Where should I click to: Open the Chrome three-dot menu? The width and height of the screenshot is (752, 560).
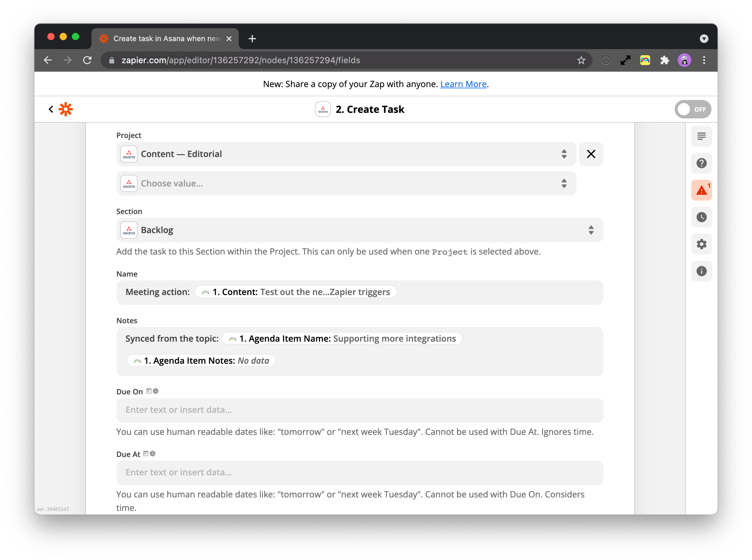704,60
